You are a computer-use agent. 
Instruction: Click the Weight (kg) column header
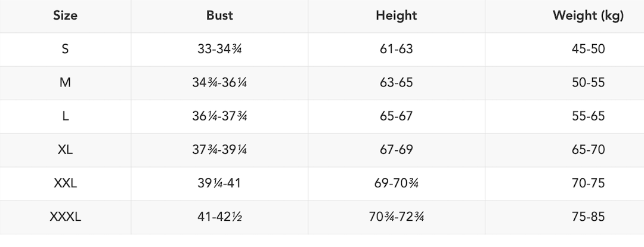pos(588,16)
